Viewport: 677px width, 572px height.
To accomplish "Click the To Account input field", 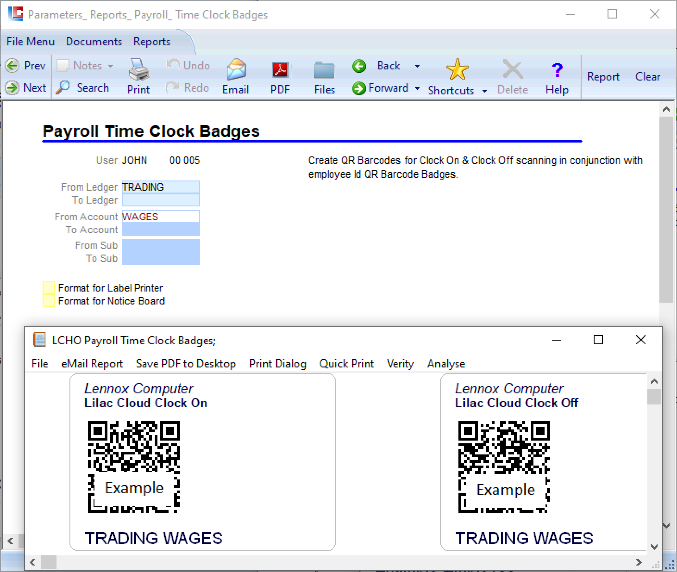I will click(161, 229).
